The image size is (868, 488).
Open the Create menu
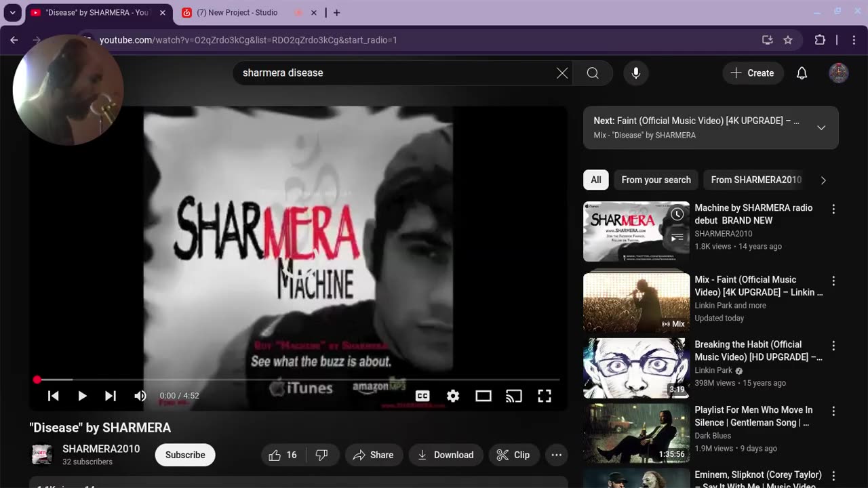click(x=753, y=73)
